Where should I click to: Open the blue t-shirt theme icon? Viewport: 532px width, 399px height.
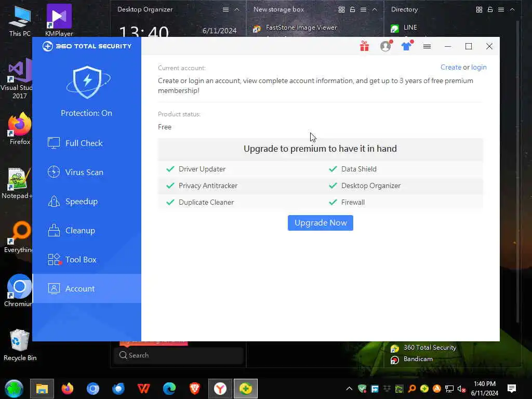(406, 46)
